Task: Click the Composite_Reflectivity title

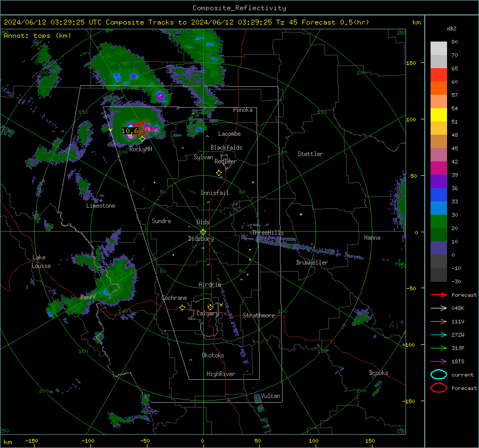Action: pos(240,8)
